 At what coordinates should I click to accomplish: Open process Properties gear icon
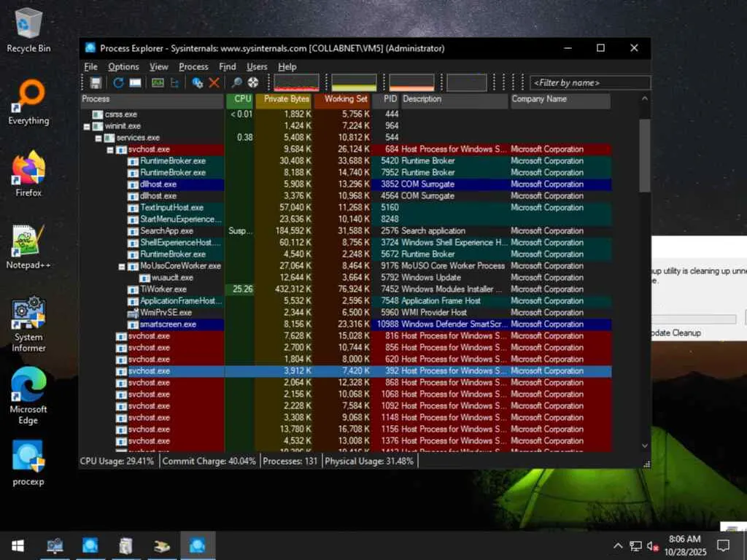[x=197, y=83]
